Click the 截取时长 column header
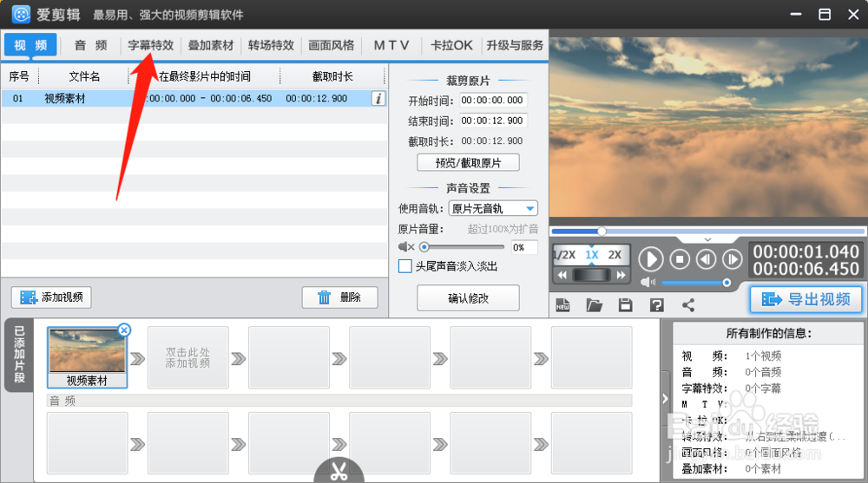Viewport: 868px width, 483px height. coord(332,76)
